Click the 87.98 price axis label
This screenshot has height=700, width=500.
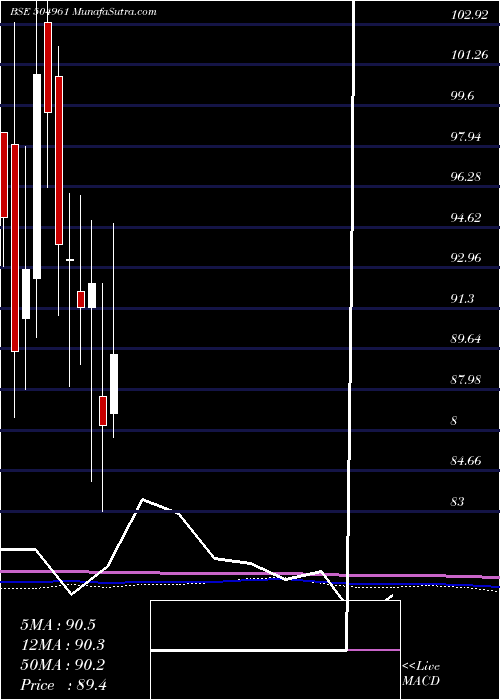467,380
